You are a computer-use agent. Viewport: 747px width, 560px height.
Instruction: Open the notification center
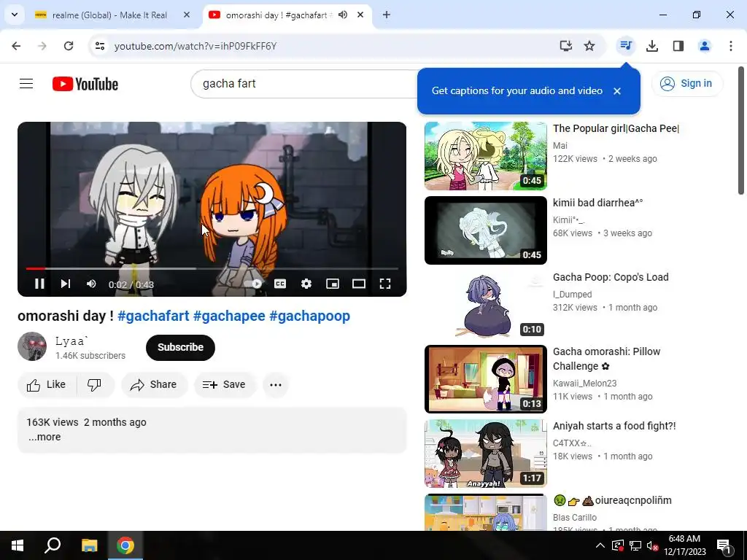point(724,546)
